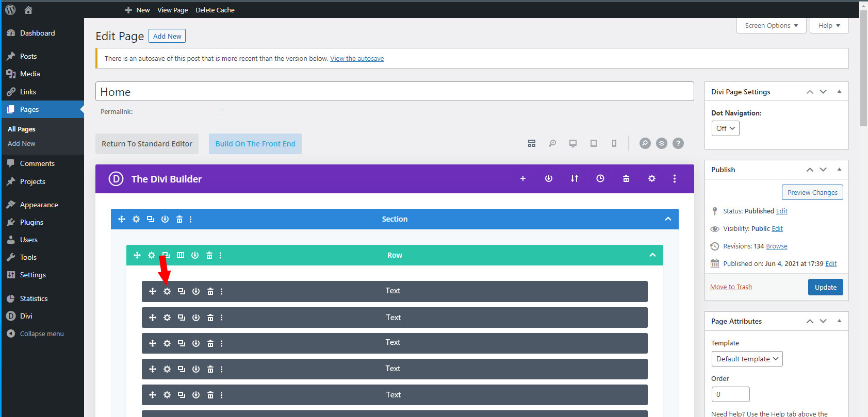Delete the Section with its trash icon
The image size is (868, 417).
[179, 219]
